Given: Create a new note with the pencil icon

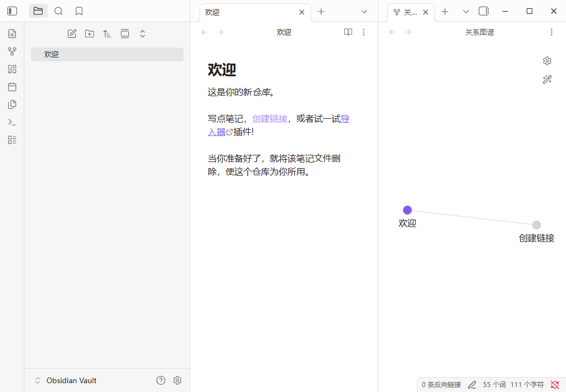Looking at the screenshot, I should click(71, 33).
